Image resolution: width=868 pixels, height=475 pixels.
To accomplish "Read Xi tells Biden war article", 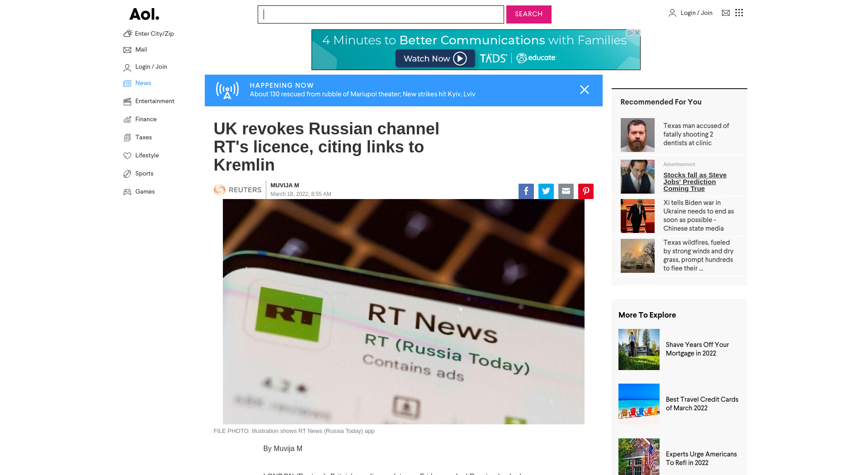I will click(698, 215).
